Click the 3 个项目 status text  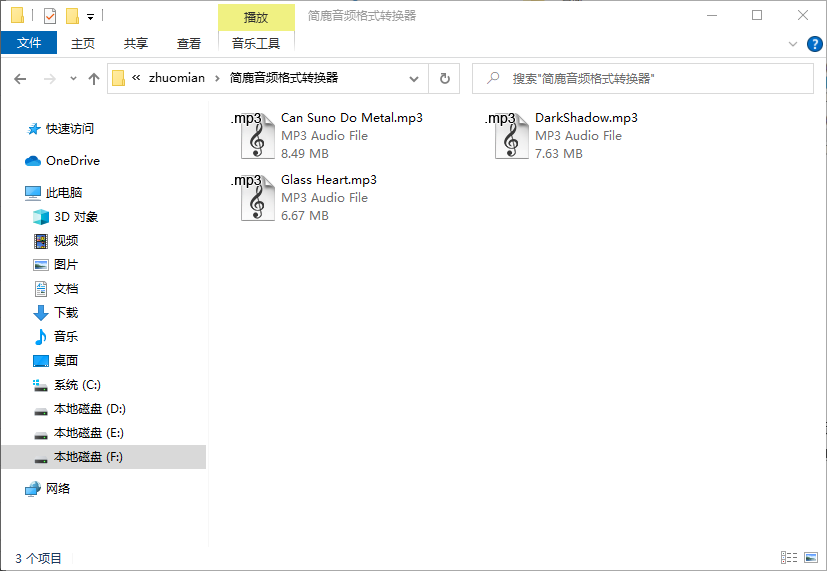tap(39, 558)
